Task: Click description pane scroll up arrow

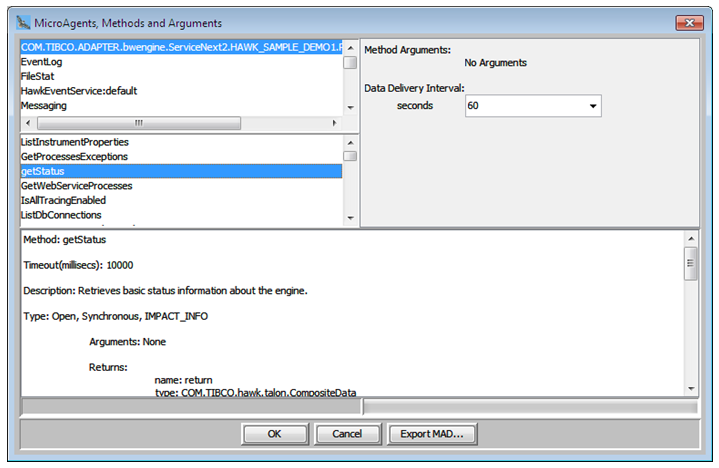Action: tap(691, 239)
